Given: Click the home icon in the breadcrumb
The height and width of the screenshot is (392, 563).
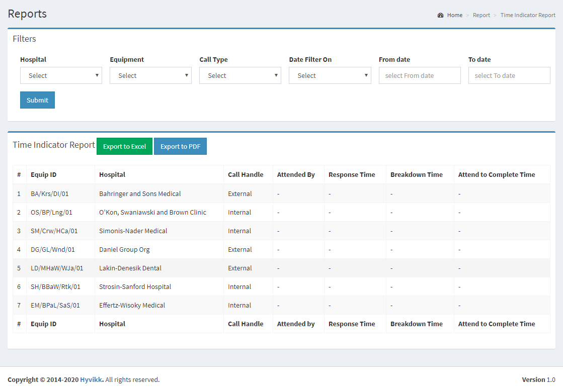Looking at the screenshot, I should coord(441,15).
